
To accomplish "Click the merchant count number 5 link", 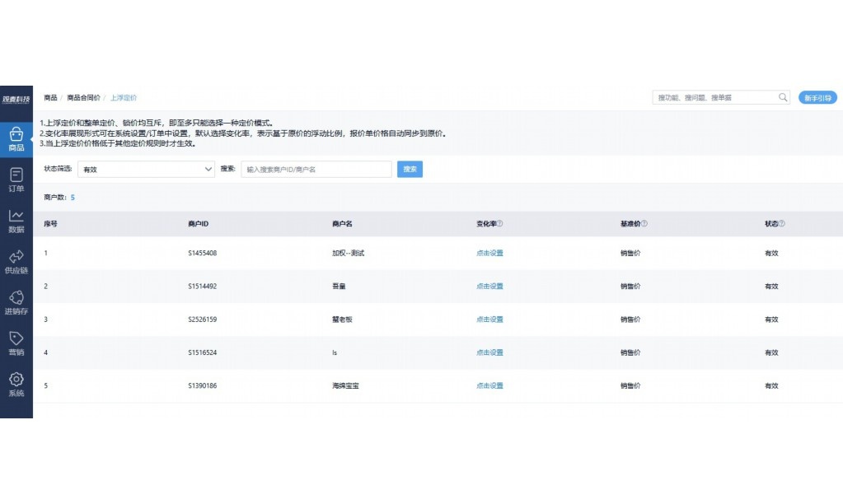I will point(73,197).
